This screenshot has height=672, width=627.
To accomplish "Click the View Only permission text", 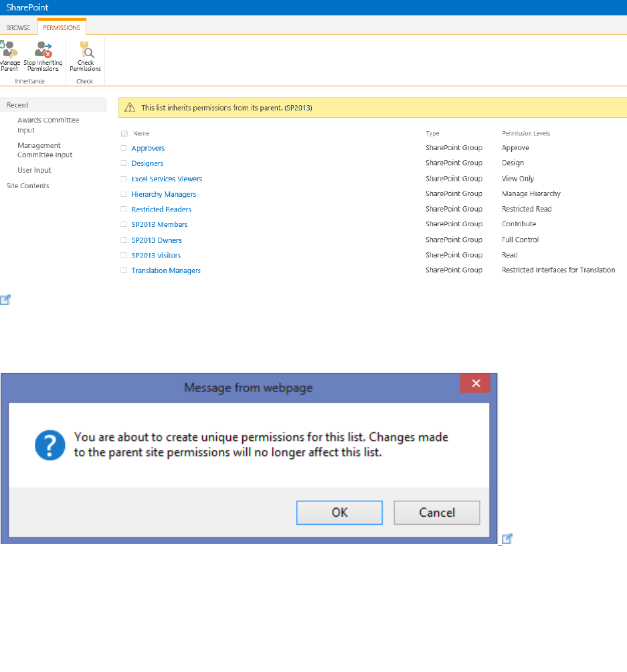I will 518,179.
